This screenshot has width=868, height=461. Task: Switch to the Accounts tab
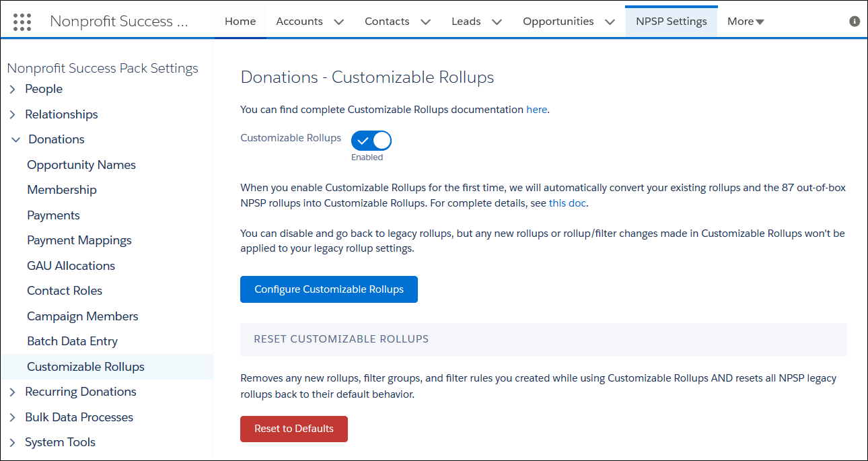299,22
